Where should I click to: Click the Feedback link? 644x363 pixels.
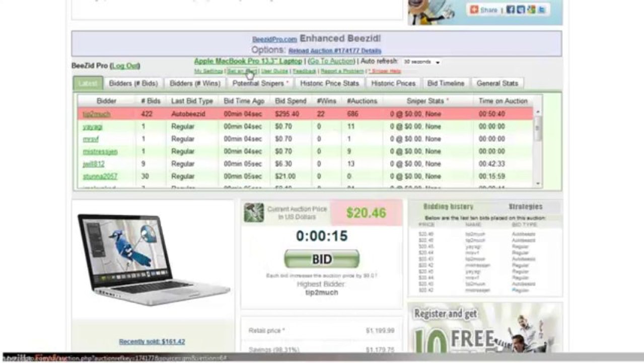[304, 71]
